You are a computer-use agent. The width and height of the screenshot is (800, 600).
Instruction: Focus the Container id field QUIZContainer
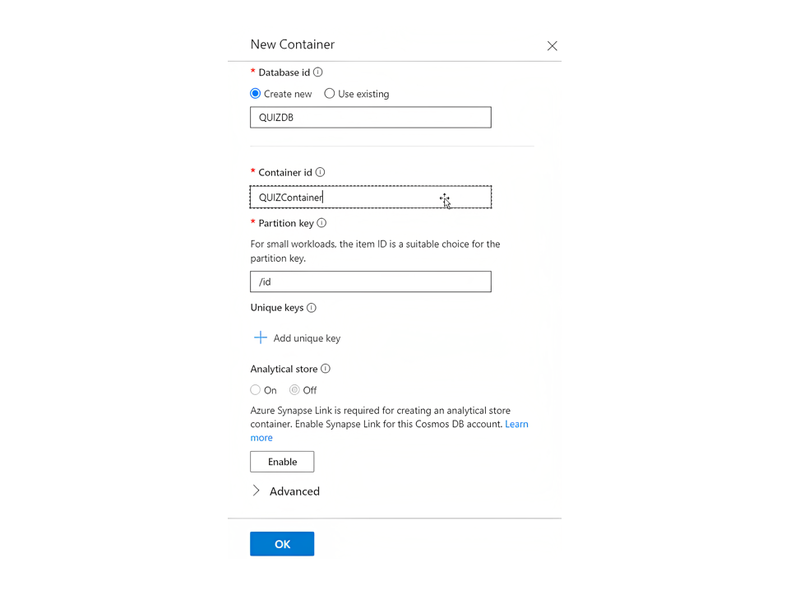pos(371,197)
